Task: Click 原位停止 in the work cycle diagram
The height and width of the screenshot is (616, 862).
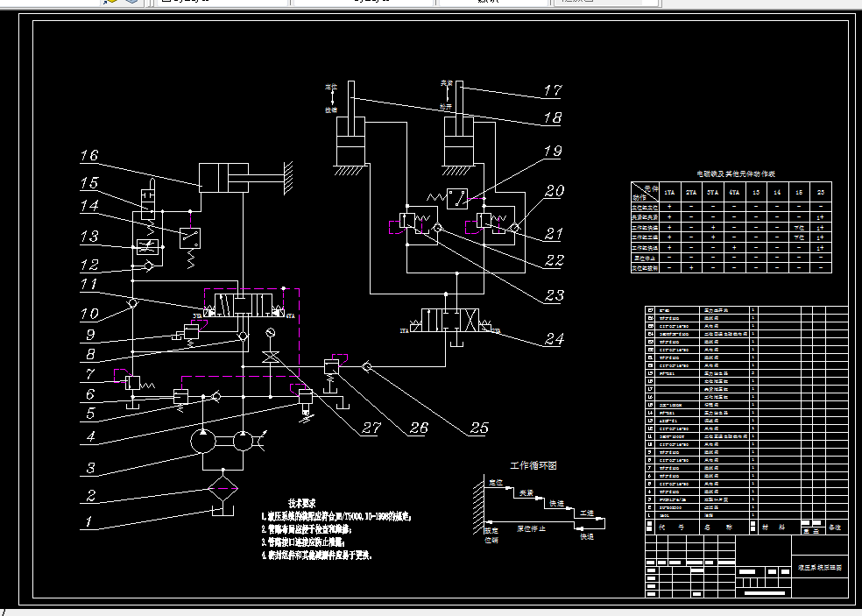Action: [x=531, y=528]
